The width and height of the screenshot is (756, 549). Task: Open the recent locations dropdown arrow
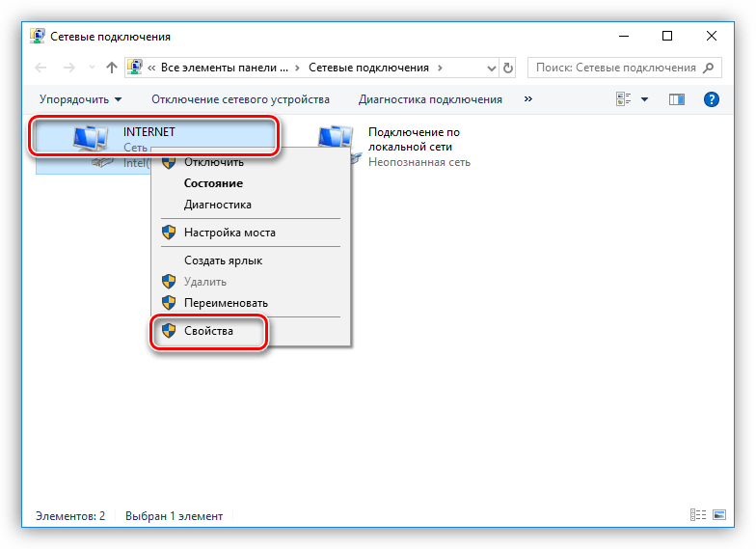pyautogui.click(x=93, y=68)
